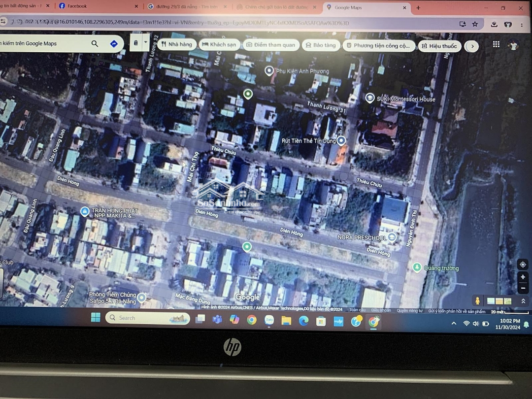The width and height of the screenshot is (532, 399).
Task: Launch Microsoft Edge from taskbar
Action: (x=303, y=321)
